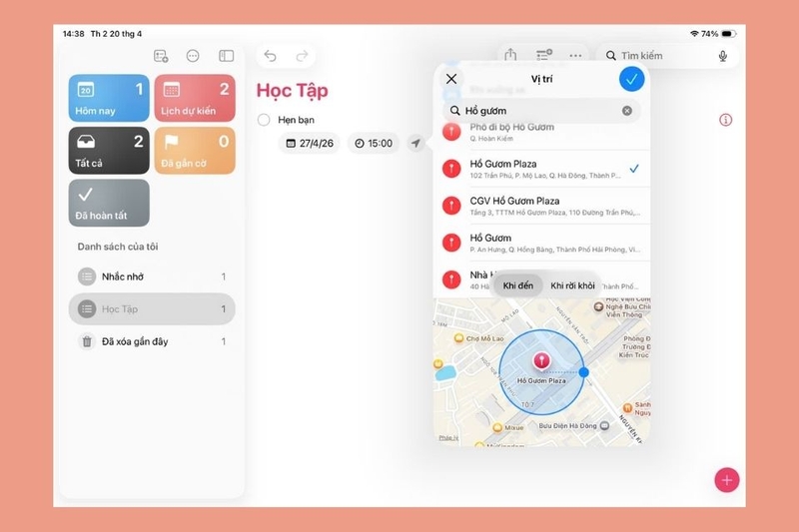Select the Hồ Gươm Hải Phòng result
This screenshot has height=532, width=799.
pos(542,243)
